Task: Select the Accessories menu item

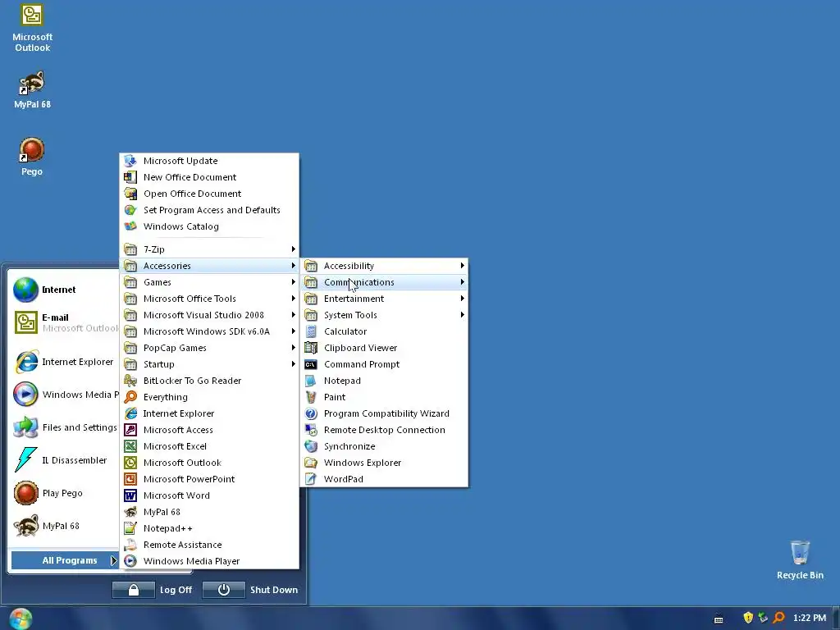Action: point(209,267)
